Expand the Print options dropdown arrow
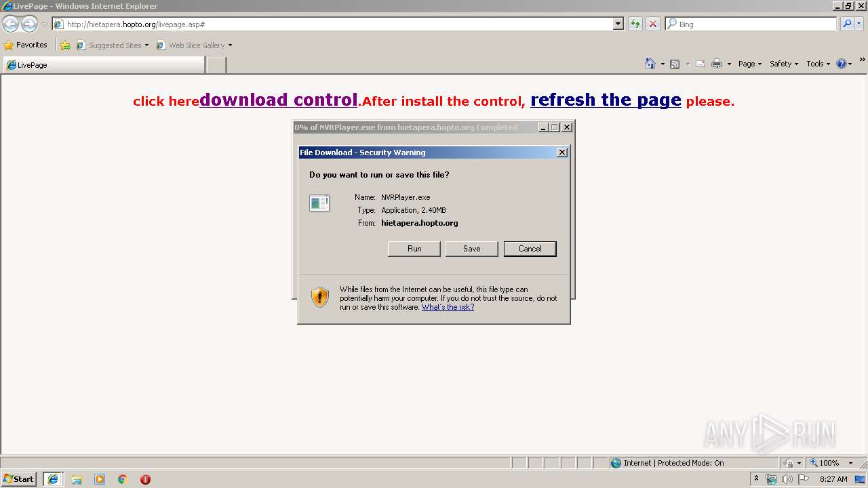 click(x=729, y=64)
